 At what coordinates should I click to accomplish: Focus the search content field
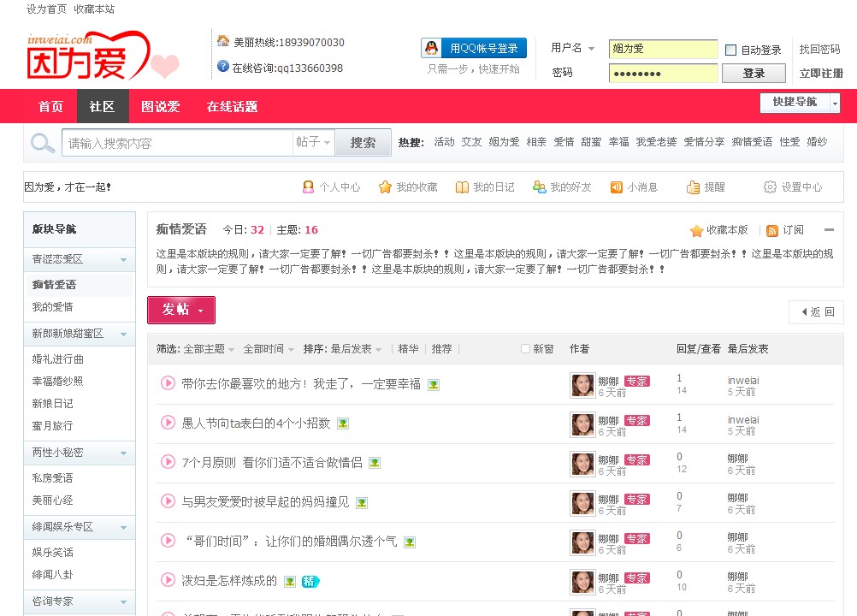tap(178, 143)
